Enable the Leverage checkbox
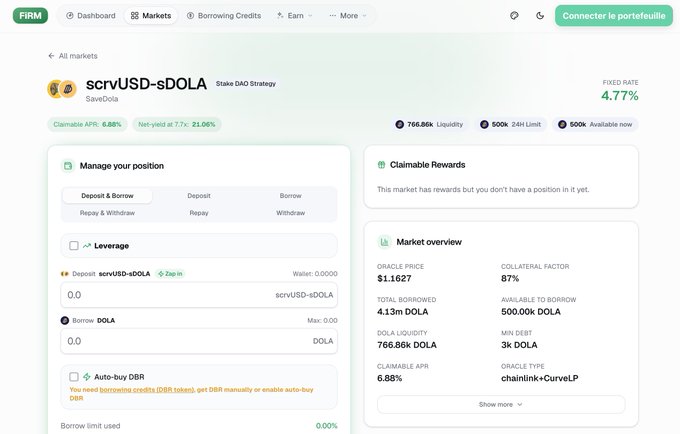 pos(74,246)
